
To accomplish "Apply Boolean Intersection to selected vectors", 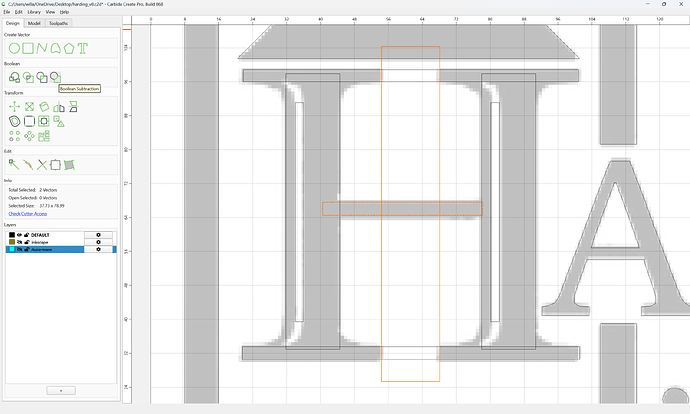I will 28,77.
